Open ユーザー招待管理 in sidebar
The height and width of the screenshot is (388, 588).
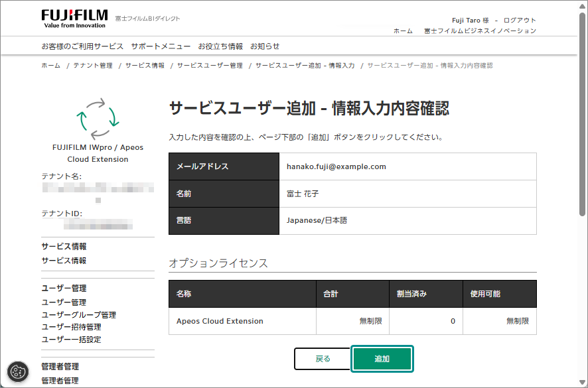point(71,327)
